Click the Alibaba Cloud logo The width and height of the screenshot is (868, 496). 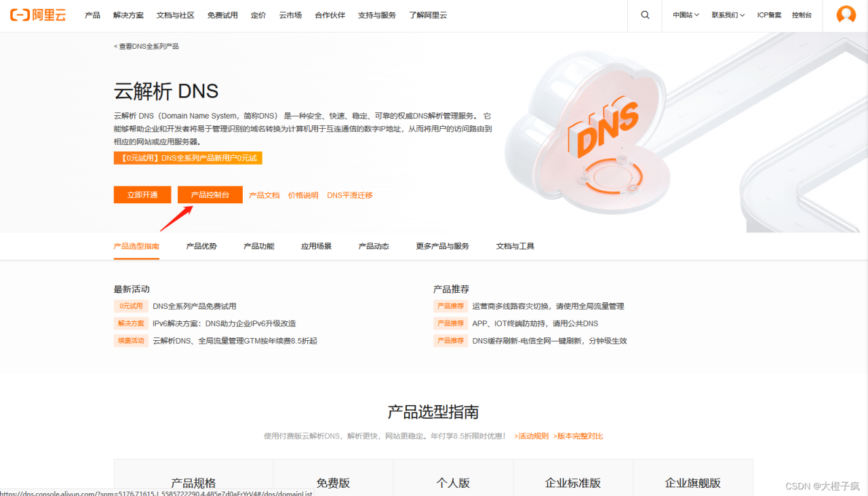pyautogui.click(x=38, y=15)
